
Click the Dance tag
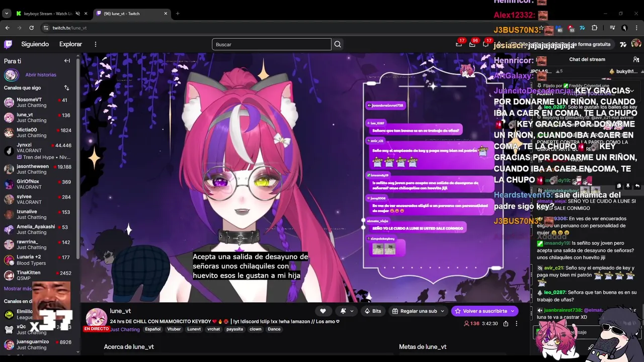(x=274, y=329)
